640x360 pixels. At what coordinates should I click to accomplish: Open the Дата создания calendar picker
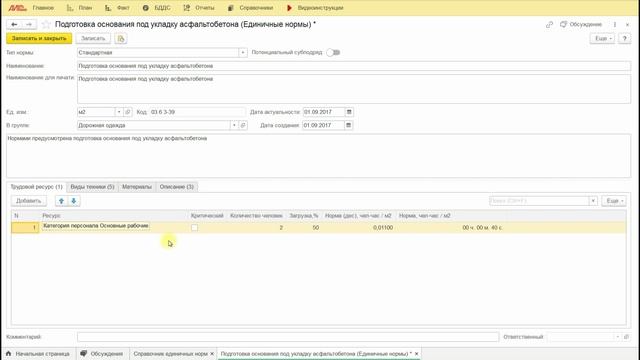(348, 125)
